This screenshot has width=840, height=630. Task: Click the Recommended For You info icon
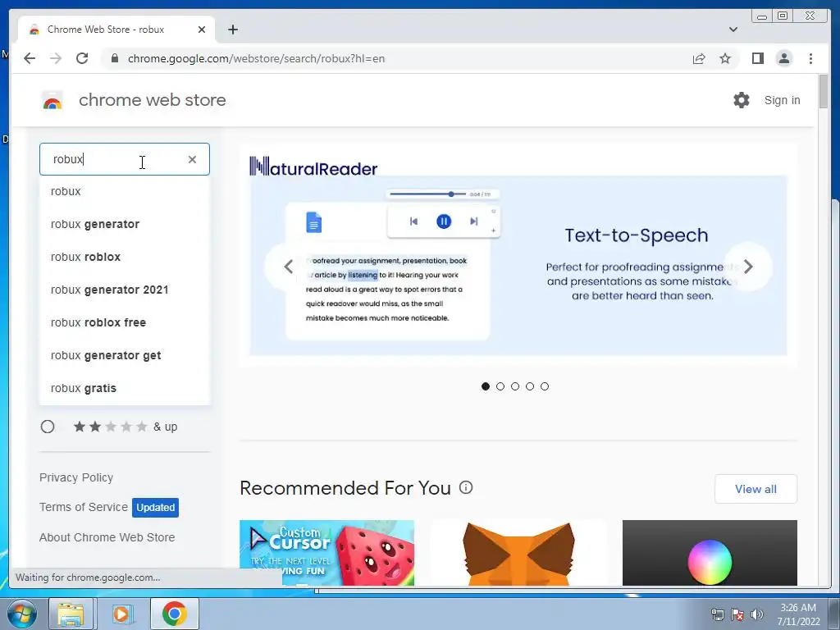coord(466,487)
